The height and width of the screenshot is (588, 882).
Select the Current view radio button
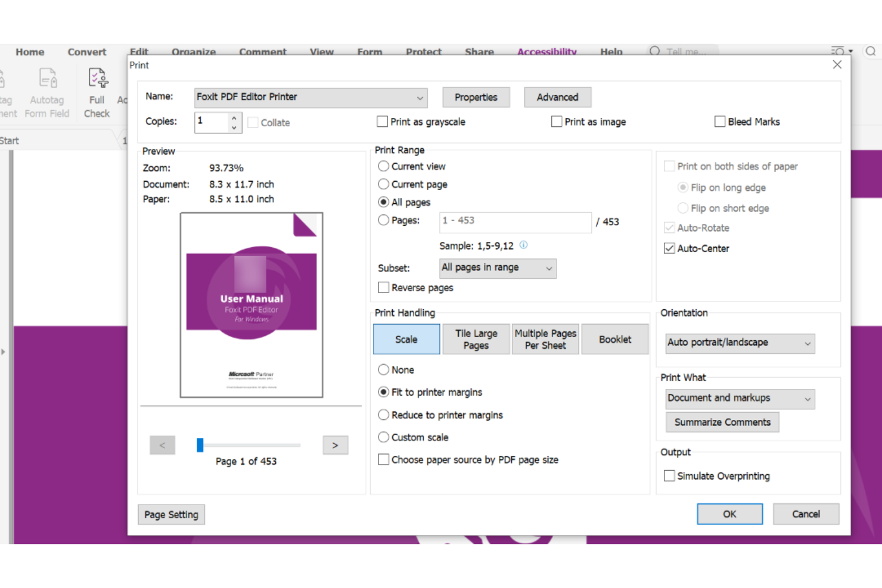(x=384, y=166)
